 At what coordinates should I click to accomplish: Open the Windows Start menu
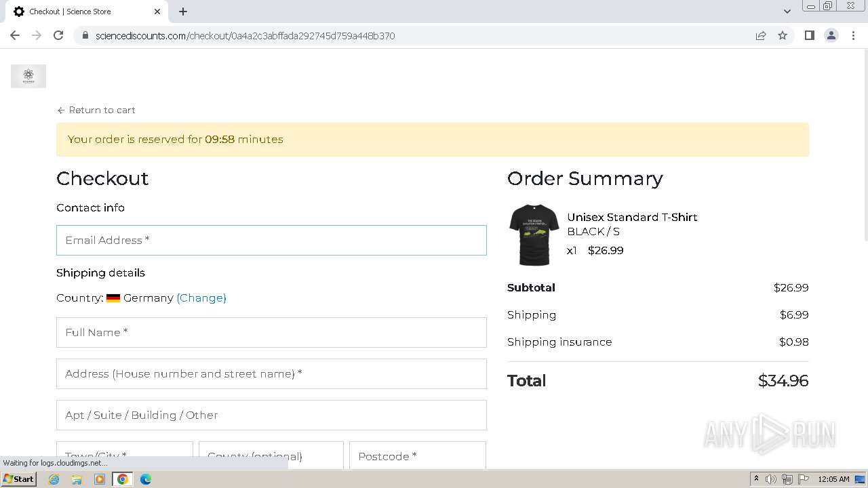(x=18, y=479)
